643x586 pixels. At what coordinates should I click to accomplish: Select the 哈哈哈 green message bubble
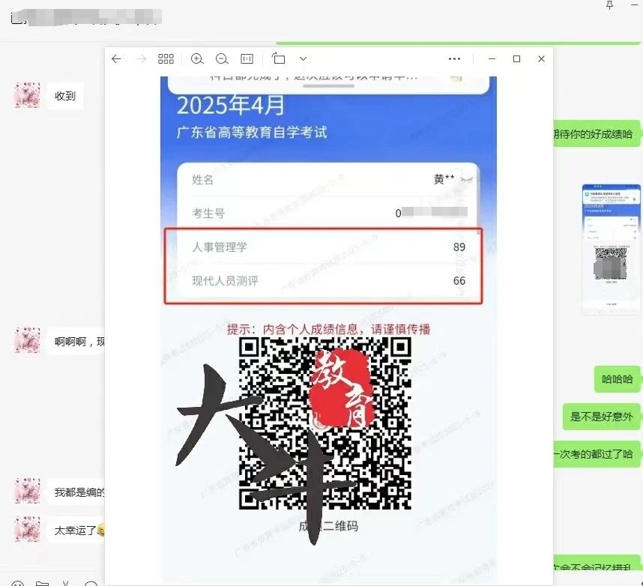(x=617, y=379)
